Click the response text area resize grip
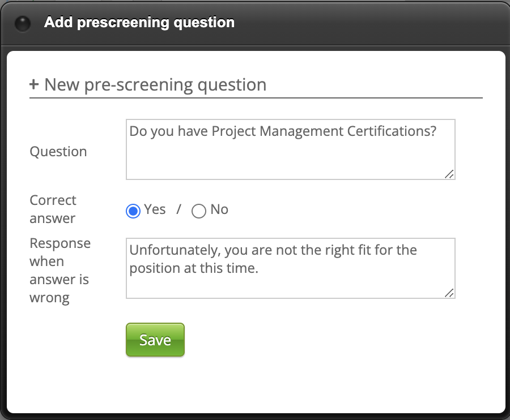The image size is (510, 420). coord(449,293)
